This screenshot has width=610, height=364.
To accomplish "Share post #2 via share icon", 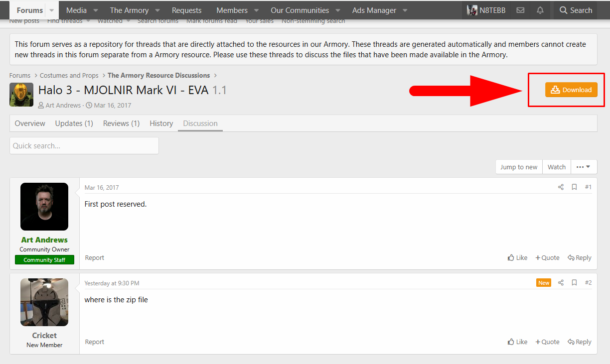I will [x=561, y=283].
